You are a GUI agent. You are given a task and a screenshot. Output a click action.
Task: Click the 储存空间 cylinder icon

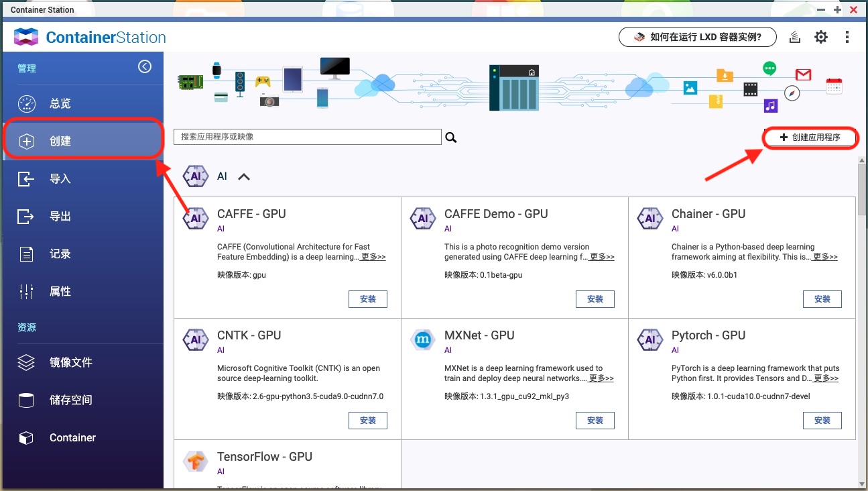coord(26,400)
